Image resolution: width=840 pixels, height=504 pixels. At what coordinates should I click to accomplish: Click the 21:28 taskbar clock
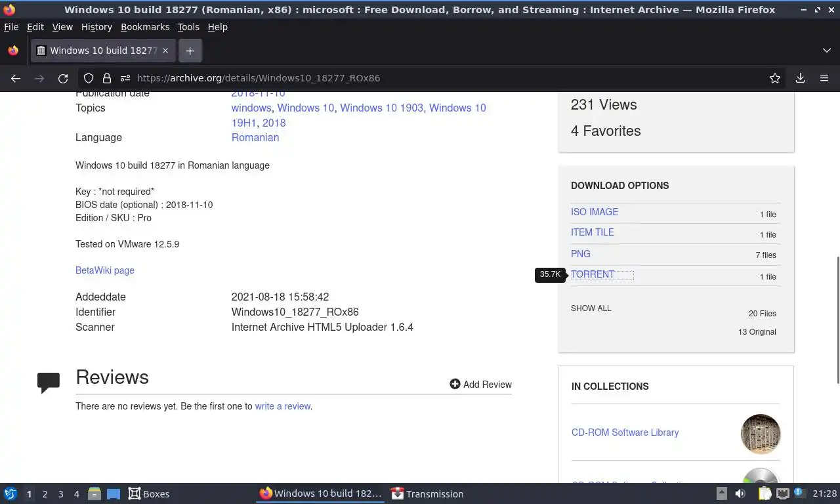click(824, 493)
